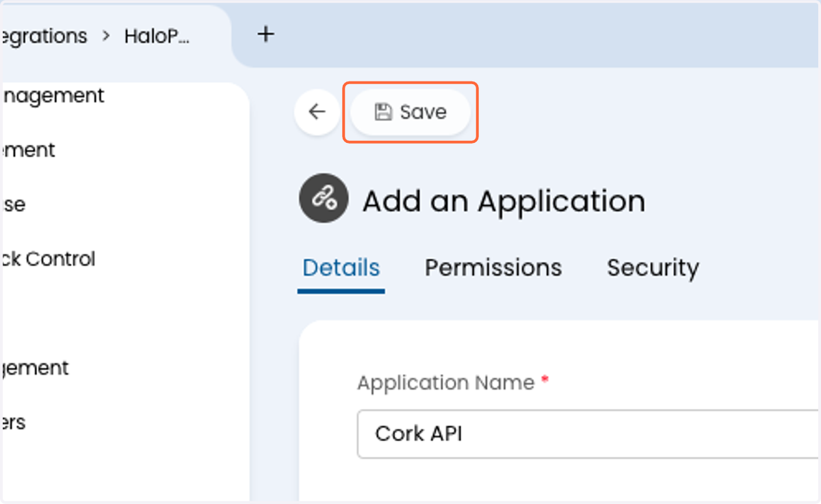Select the sidebar item ending in 'se'
The width and height of the screenshot is (821, 504).
click(x=13, y=204)
